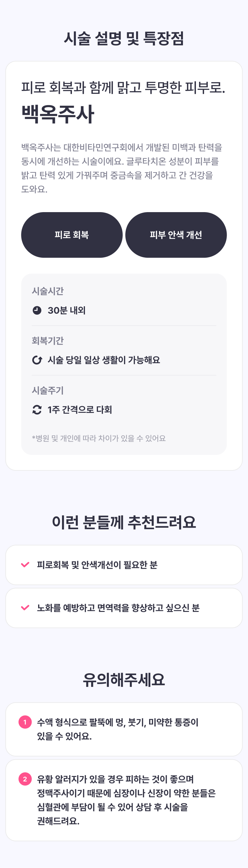The width and height of the screenshot is (248, 868).
Task: Click the 30분 내외 duration text
Action: tap(66, 310)
